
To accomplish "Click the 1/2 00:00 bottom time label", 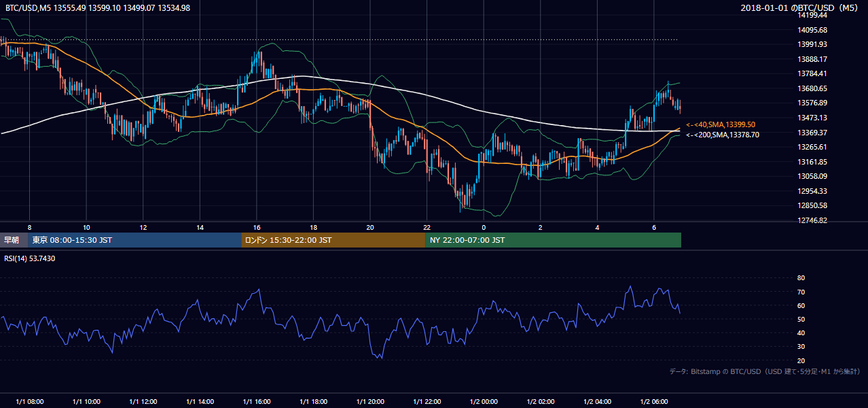I will pos(484,401).
